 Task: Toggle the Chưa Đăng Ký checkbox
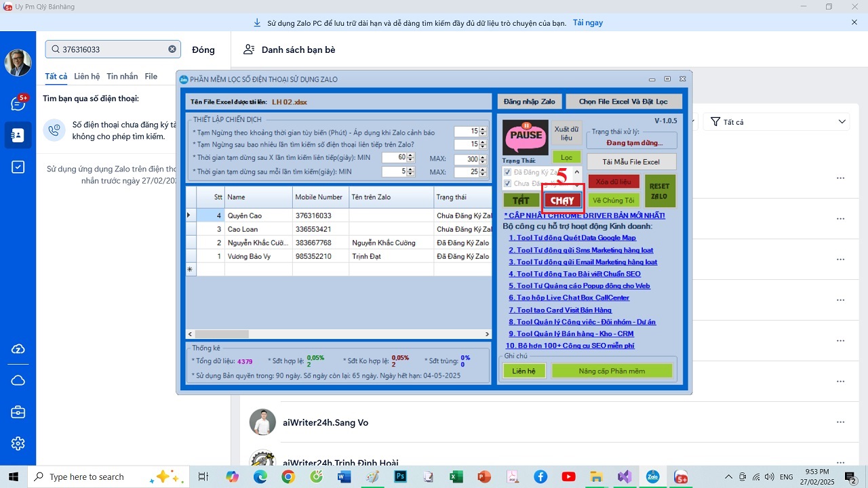(x=507, y=184)
